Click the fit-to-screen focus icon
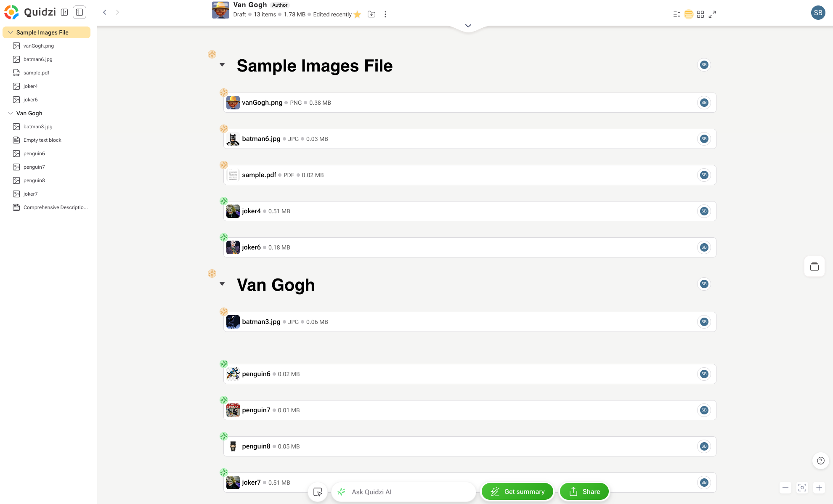The image size is (833, 504). [802, 488]
